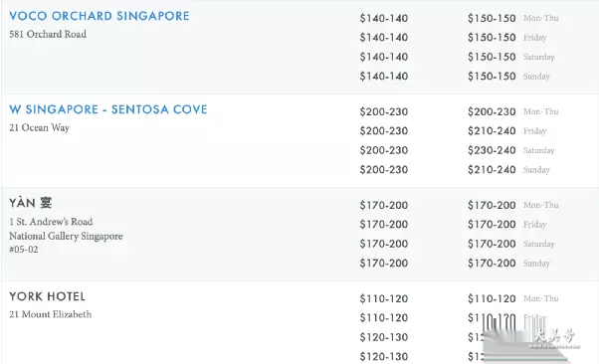Screen dimensions: 599x364
Task: Select the 21 Ocean Way address text
Action: point(40,127)
